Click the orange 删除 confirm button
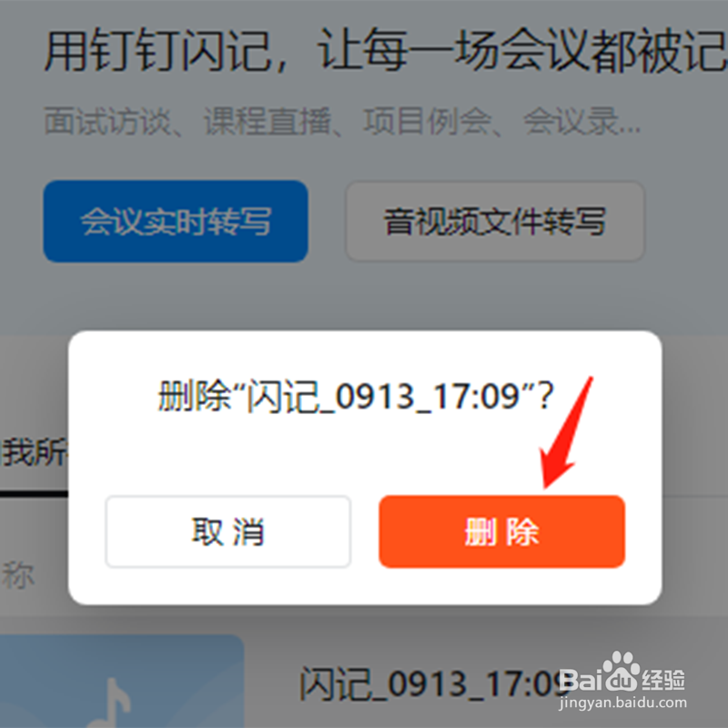This screenshot has width=728, height=728. tap(502, 531)
